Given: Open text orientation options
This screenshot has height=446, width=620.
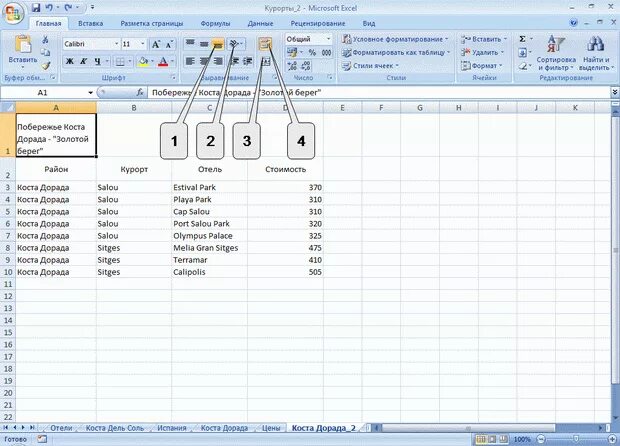Looking at the screenshot, I should [x=236, y=43].
